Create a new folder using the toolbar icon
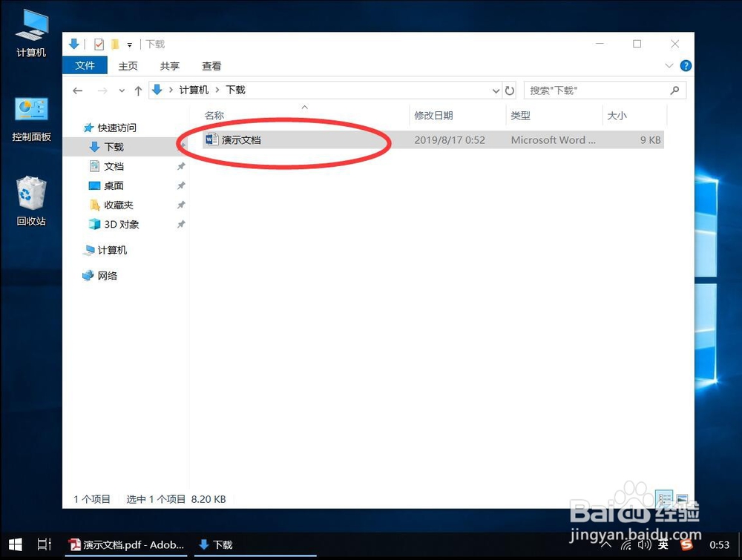This screenshot has width=742, height=560. 115,44
